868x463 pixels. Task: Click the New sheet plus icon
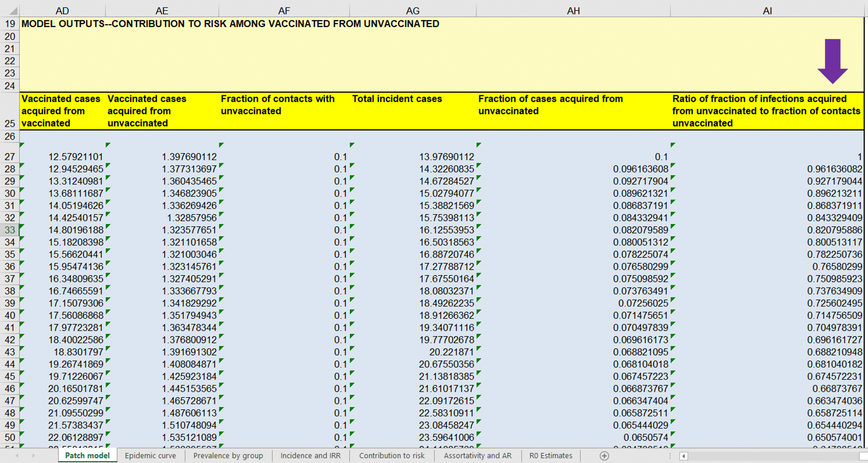tap(604, 456)
